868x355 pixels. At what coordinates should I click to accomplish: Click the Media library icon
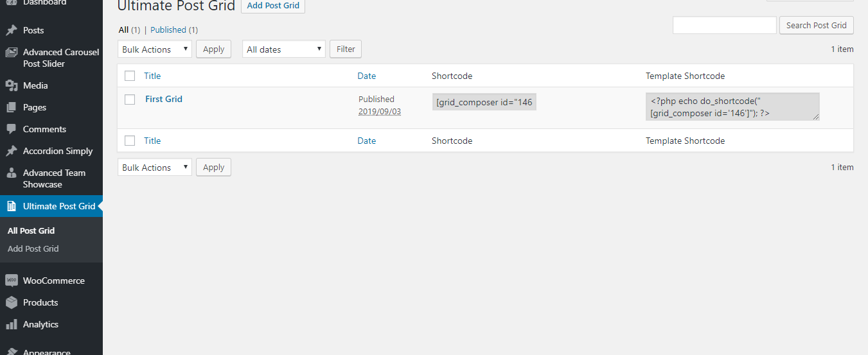(x=11, y=85)
